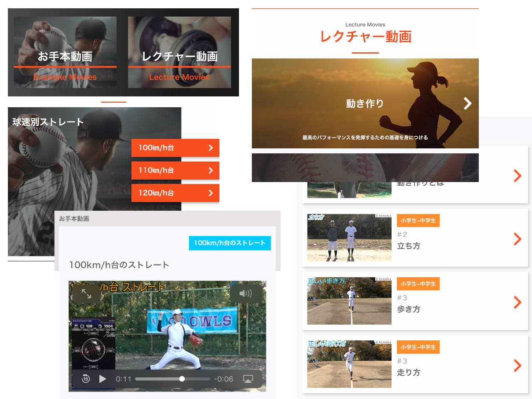Image resolution: width=532 pixels, height=399 pixels.
Task: Expand the video to fullscreen
Action: [x=86, y=294]
